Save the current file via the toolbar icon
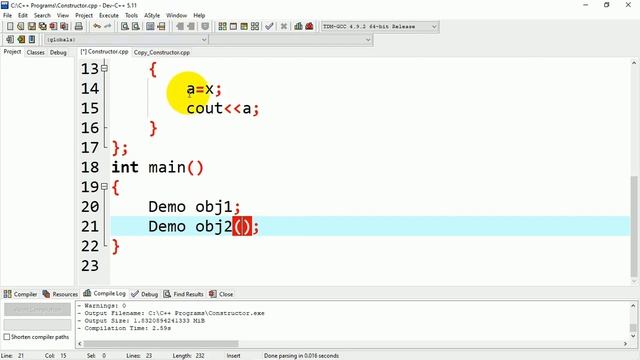Screen dimensions: 640x360 (x=31, y=27)
